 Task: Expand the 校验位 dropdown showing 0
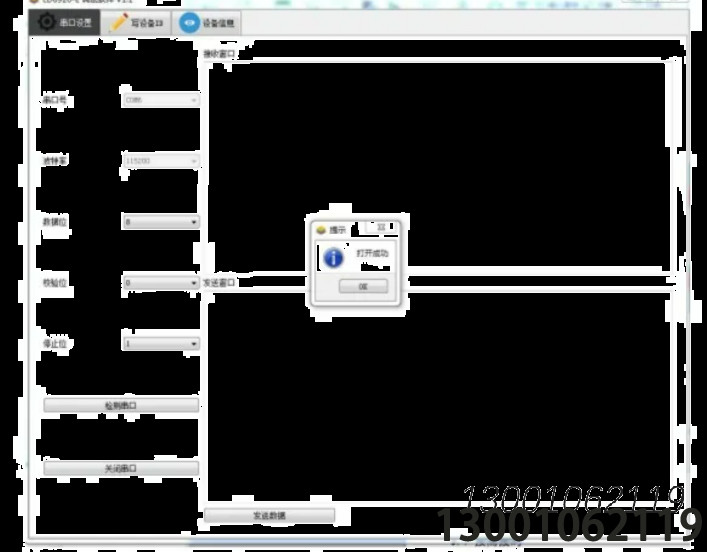pos(161,283)
